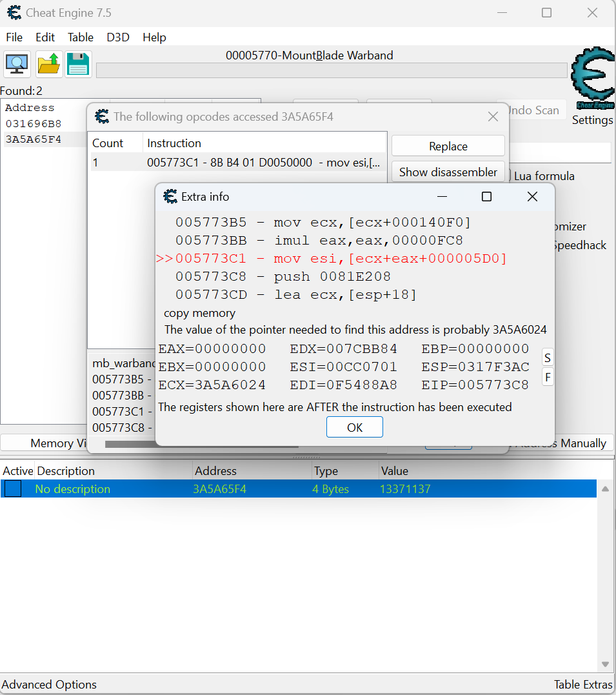Click the Memory View button

(x=45, y=443)
